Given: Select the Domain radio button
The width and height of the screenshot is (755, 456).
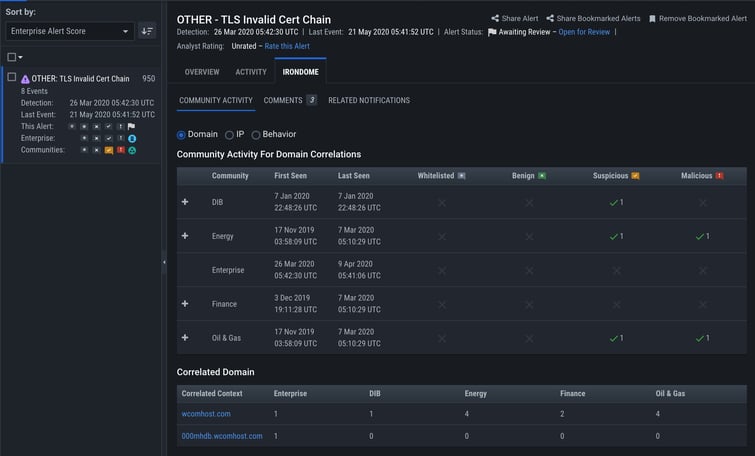Looking at the screenshot, I should click(x=181, y=135).
